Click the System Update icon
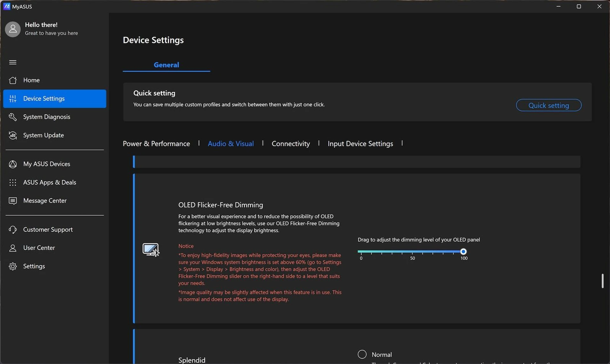 [x=13, y=135]
